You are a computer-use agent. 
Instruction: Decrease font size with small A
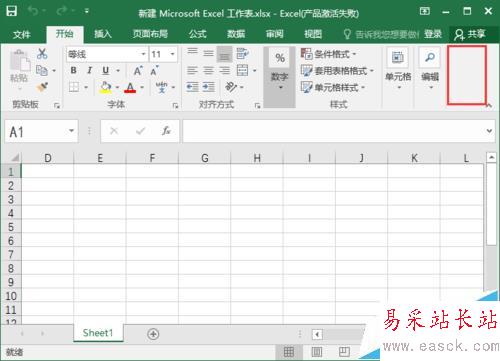154,71
